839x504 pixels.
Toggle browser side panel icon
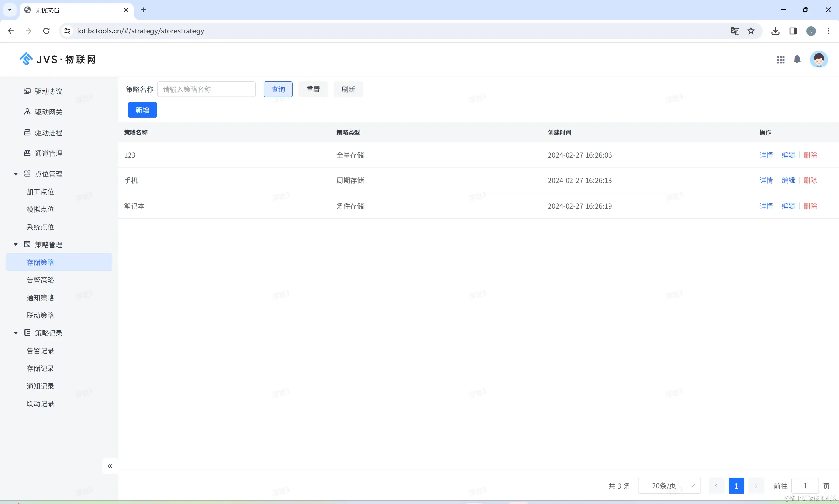[x=793, y=31]
